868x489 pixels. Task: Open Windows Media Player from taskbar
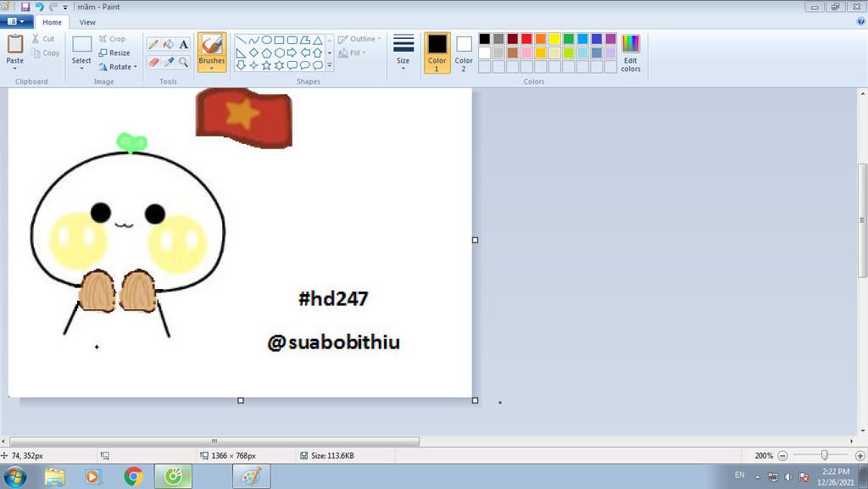tap(93, 476)
